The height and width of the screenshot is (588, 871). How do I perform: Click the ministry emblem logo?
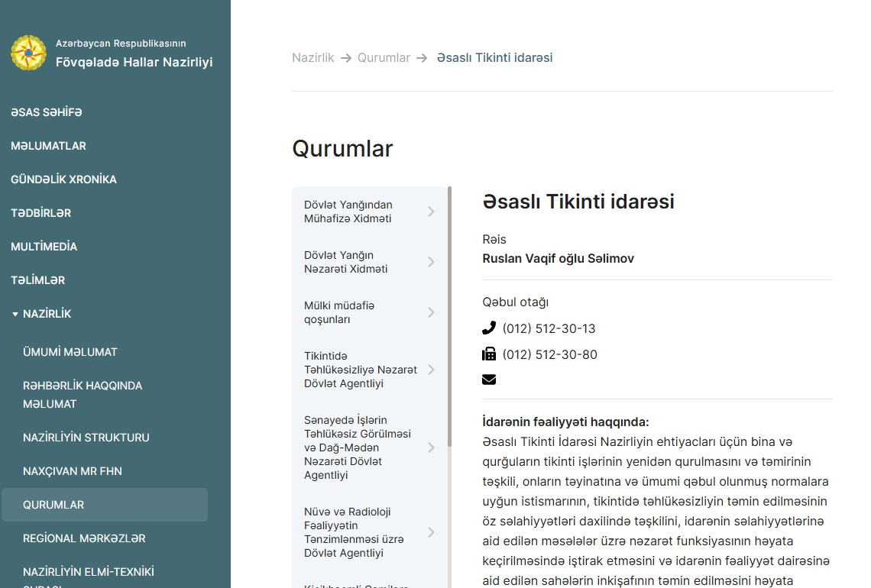pos(28,53)
